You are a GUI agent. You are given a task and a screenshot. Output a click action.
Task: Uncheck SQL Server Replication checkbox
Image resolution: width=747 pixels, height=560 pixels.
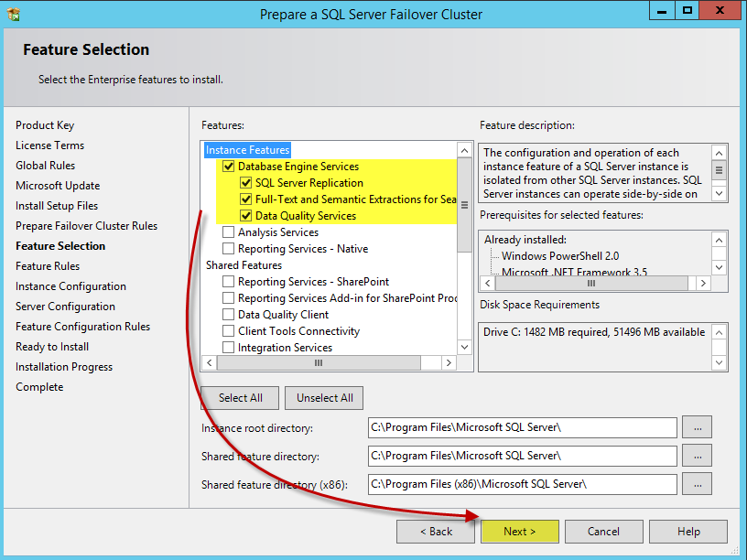pyautogui.click(x=246, y=183)
